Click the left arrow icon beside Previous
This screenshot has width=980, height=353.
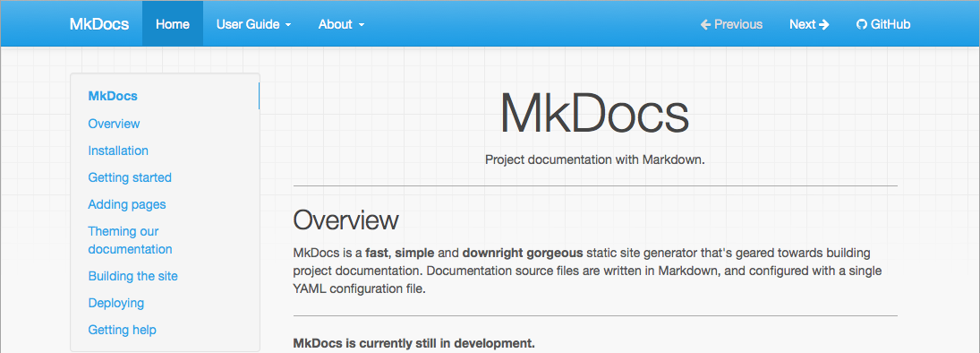705,24
